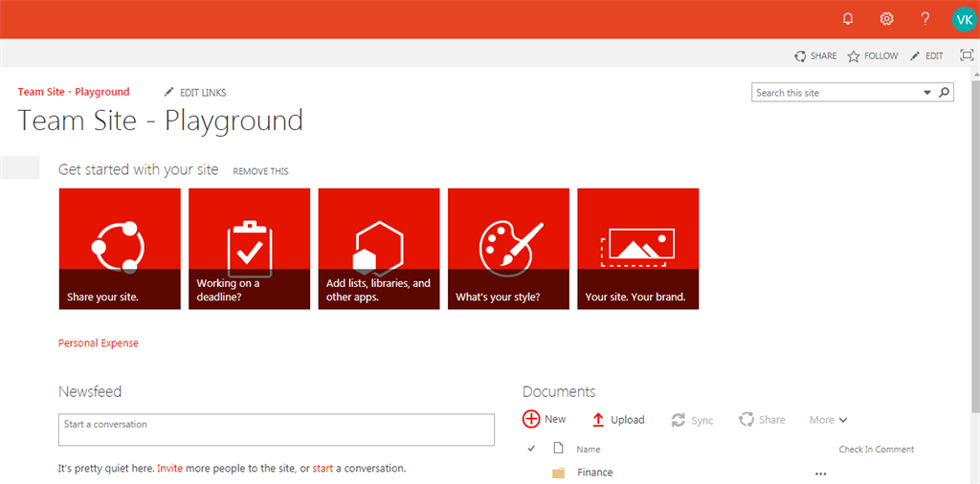Click the search magnifier icon

click(x=944, y=93)
